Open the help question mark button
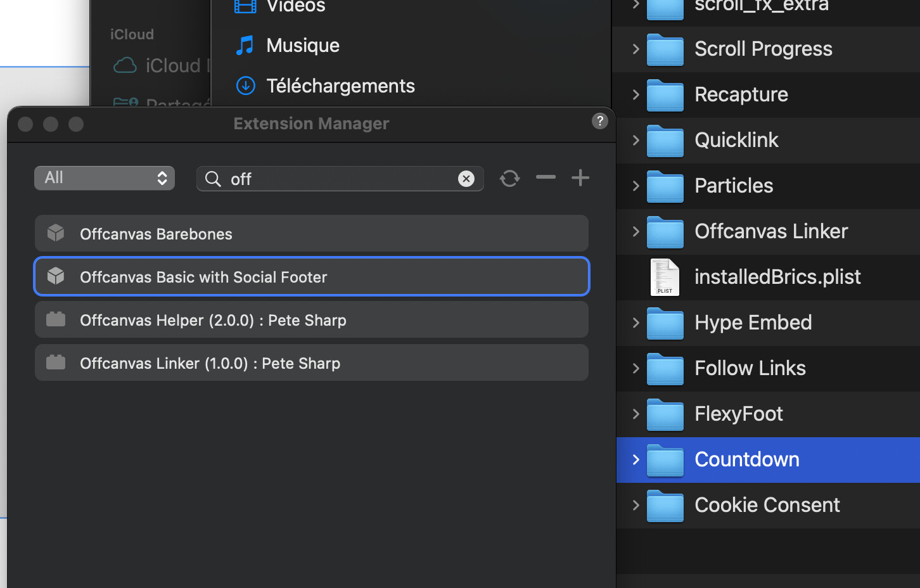The height and width of the screenshot is (588, 920). tap(599, 121)
